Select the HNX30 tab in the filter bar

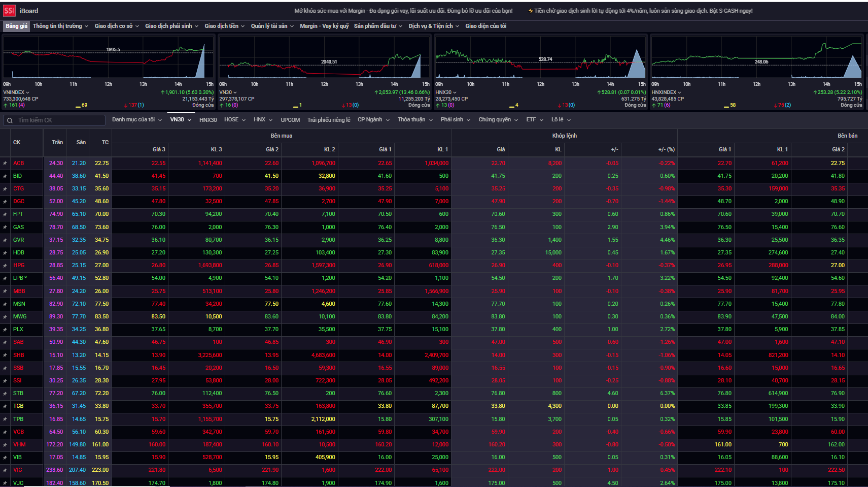pos(208,120)
